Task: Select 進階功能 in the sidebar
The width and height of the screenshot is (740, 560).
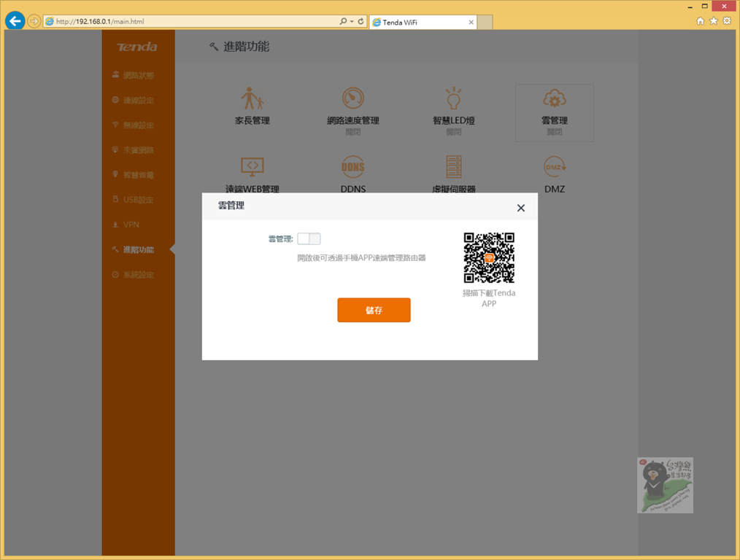Action: click(138, 249)
